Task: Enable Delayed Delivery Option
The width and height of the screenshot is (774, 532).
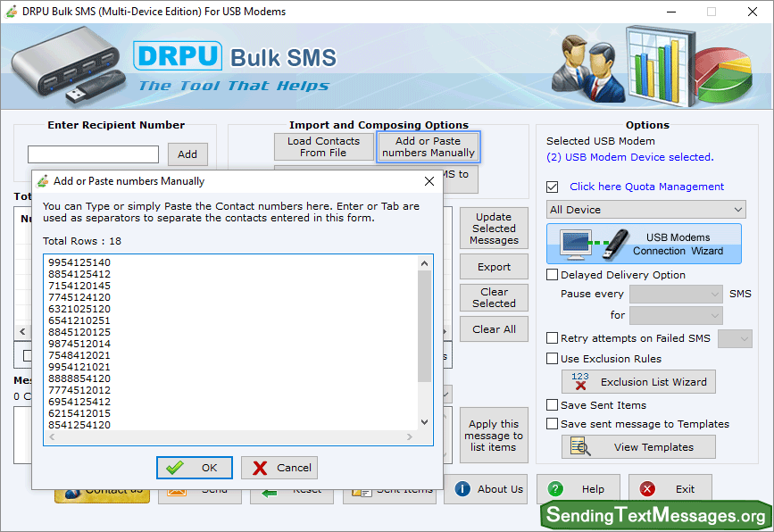Action: click(553, 274)
